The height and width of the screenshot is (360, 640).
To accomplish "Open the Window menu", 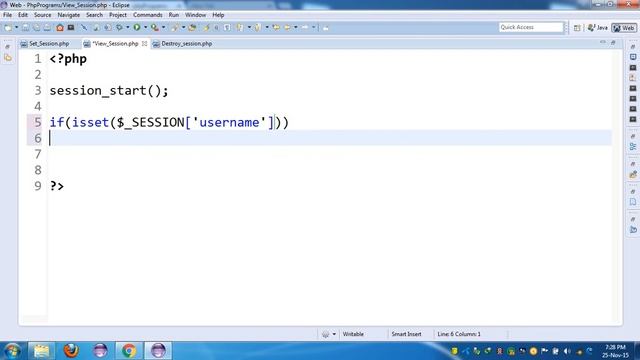I will pos(195,15).
